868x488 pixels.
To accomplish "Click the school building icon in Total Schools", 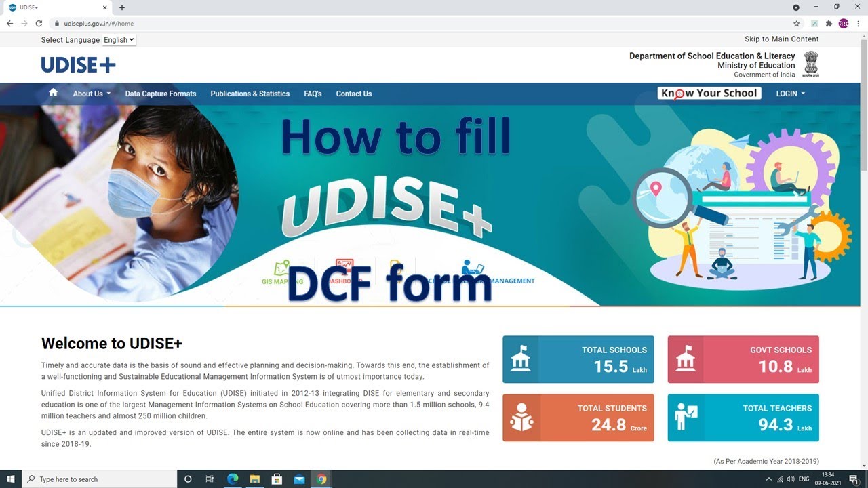I will (521, 359).
